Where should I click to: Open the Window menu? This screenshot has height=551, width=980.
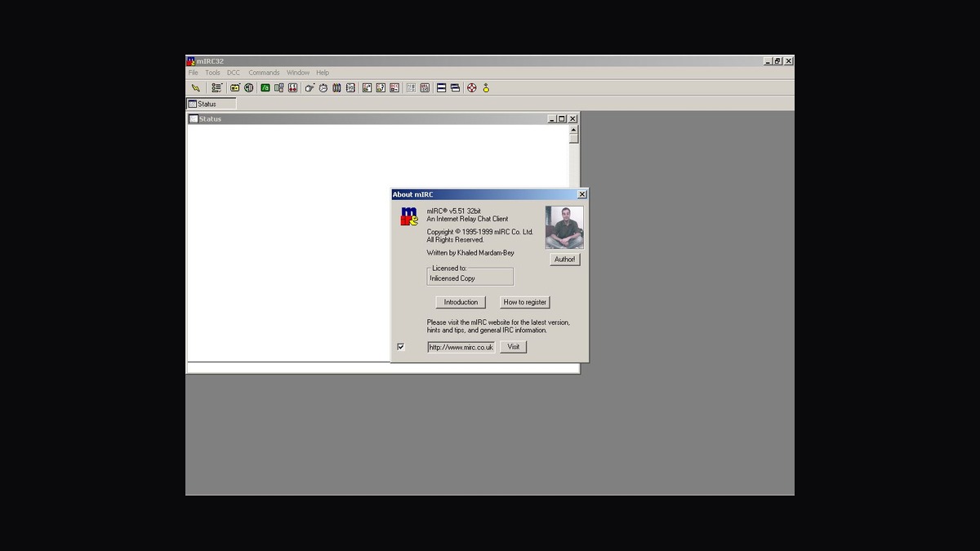click(x=298, y=73)
